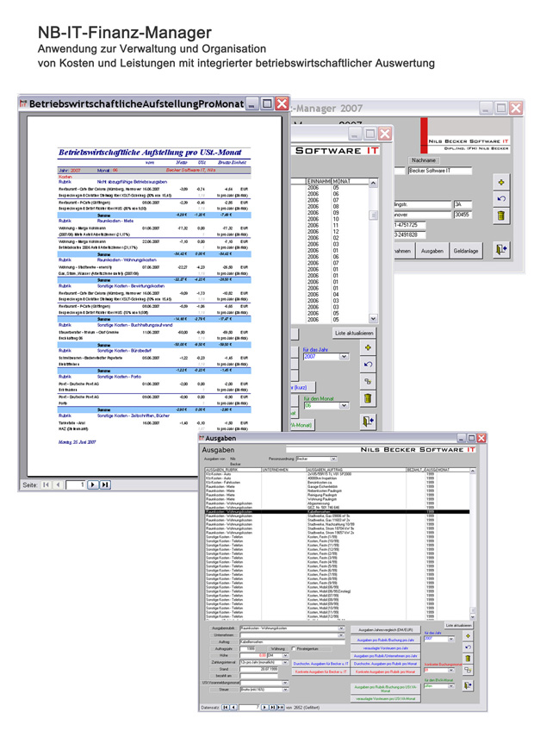Viewport: 534px width, 756px height.
Task: Click exit door icon in Ausgaben window
Action: pos(468,685)
